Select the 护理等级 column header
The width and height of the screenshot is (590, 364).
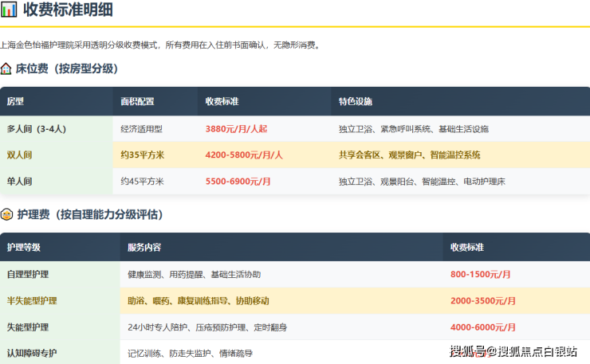pyautogui.click(x=23, y=248)
